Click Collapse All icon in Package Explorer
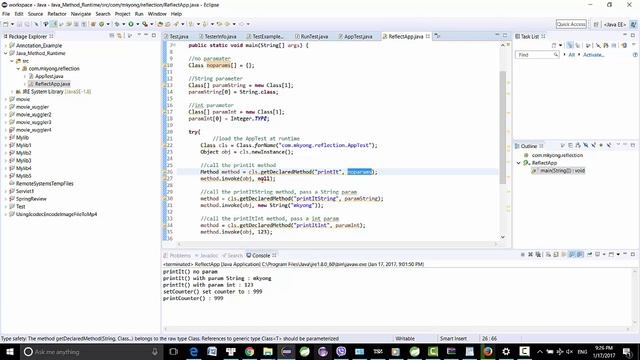The width and height of the screenshot is (640, 360). click(x=111, y=36)
